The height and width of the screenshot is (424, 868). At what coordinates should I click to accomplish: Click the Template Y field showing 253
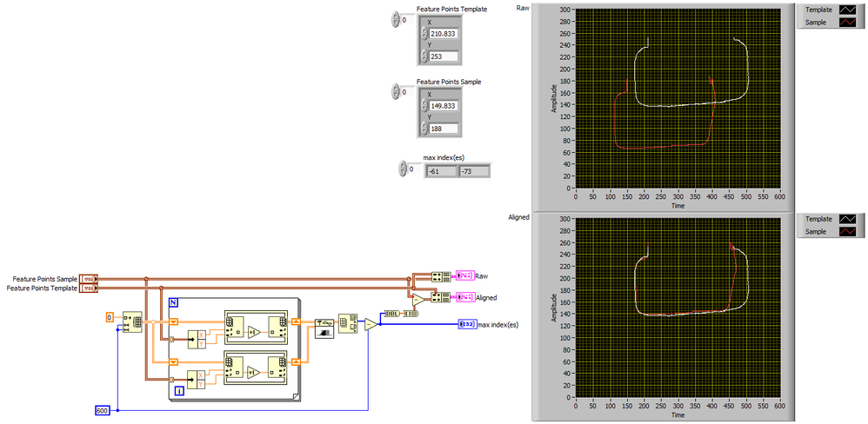click(444, 56)
